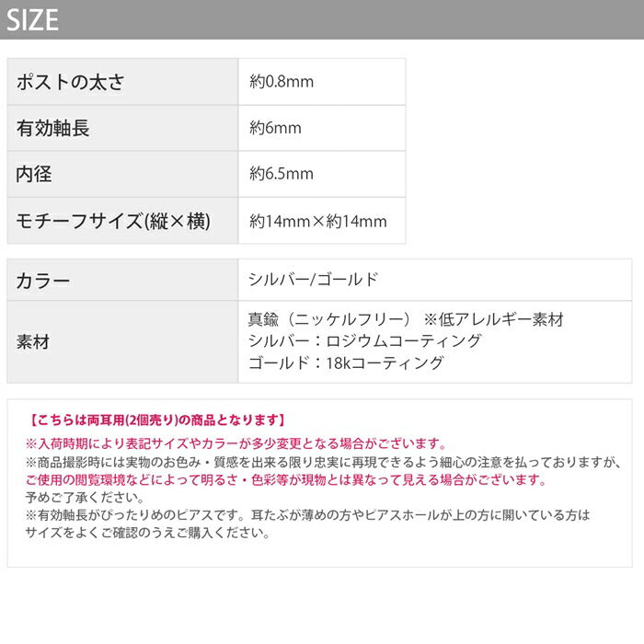
Task: Click the ポストの太さ label cell
Action: point(70,82)
